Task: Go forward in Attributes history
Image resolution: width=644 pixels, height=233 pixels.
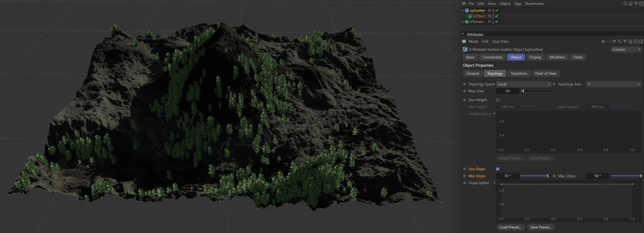Action: coord(609,41)
